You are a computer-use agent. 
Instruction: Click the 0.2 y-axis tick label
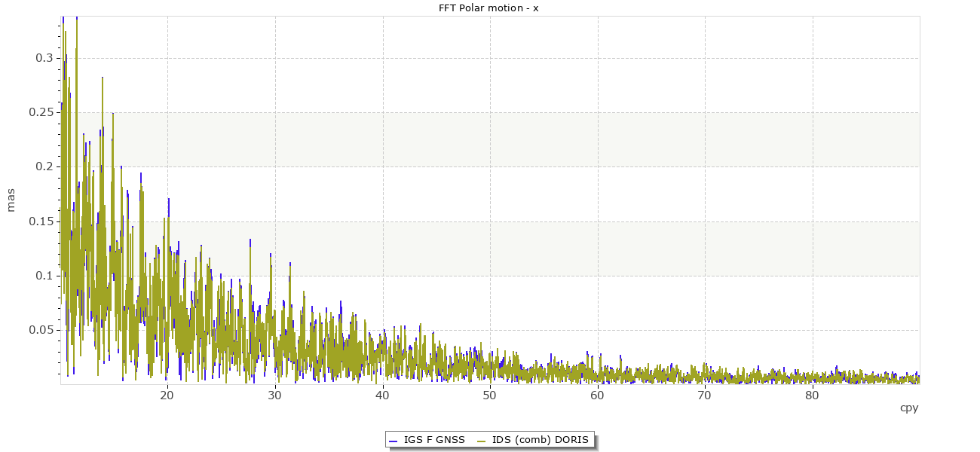tap(44, 166)
